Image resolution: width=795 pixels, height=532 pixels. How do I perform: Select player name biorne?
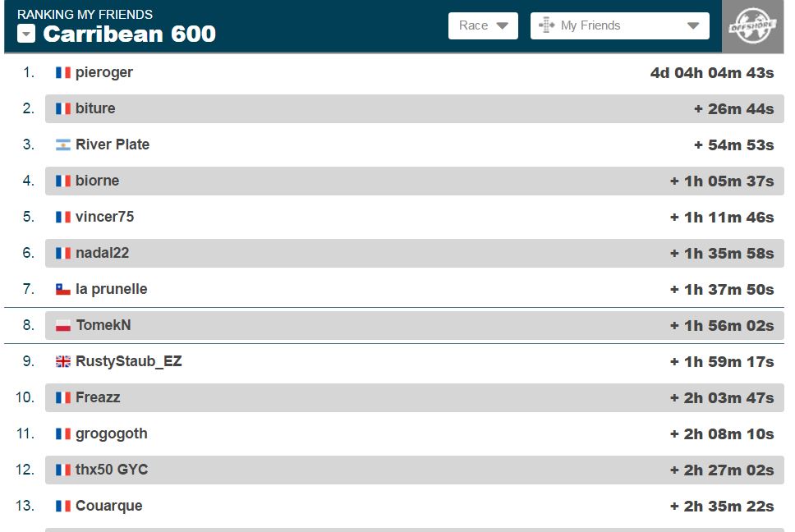tap(98, 181)
